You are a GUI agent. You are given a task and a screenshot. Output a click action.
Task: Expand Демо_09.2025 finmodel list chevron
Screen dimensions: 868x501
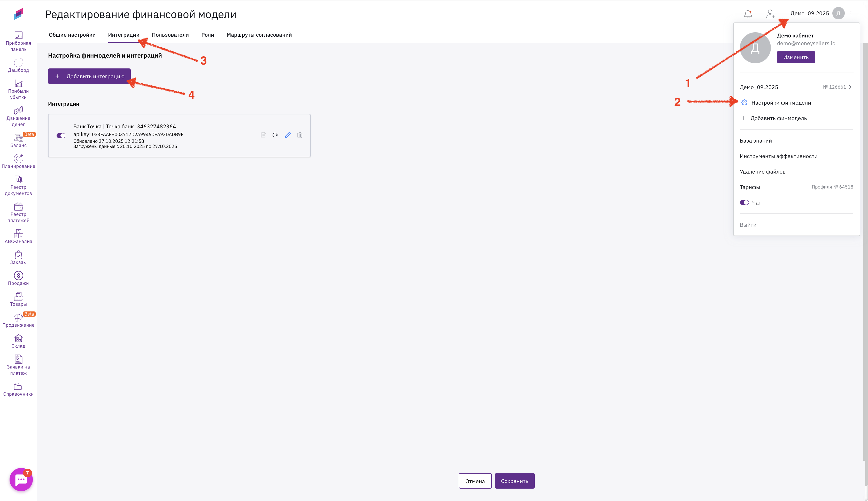pos(850,87)
